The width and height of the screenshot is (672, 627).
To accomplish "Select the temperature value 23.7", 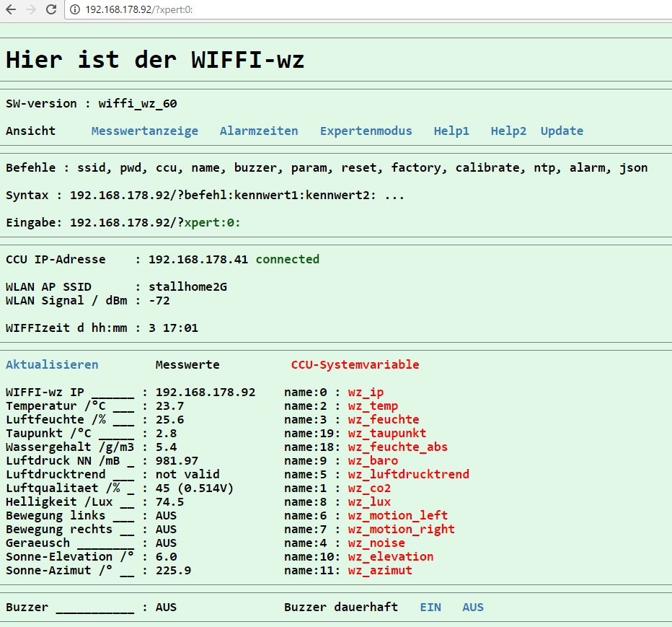I will [169, 405].
